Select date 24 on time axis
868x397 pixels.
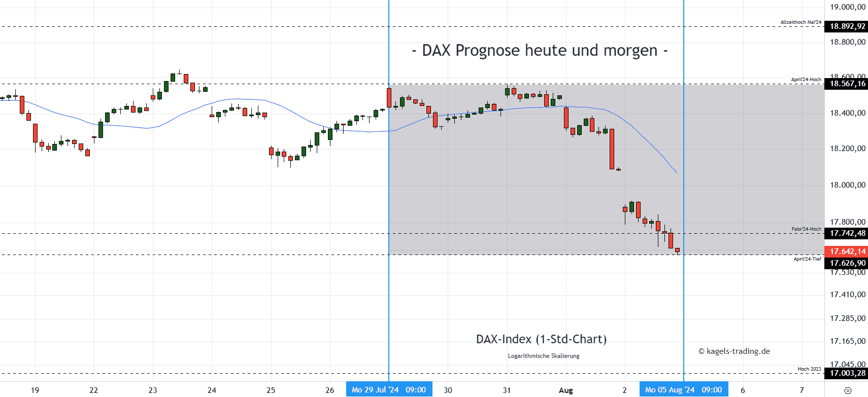pos(212,390)
